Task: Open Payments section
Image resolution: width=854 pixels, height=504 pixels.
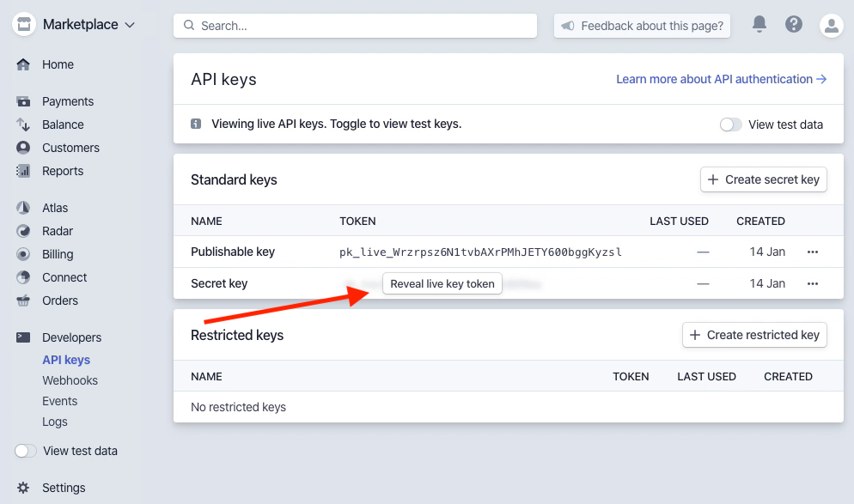Action: click(x=68, y=101)
